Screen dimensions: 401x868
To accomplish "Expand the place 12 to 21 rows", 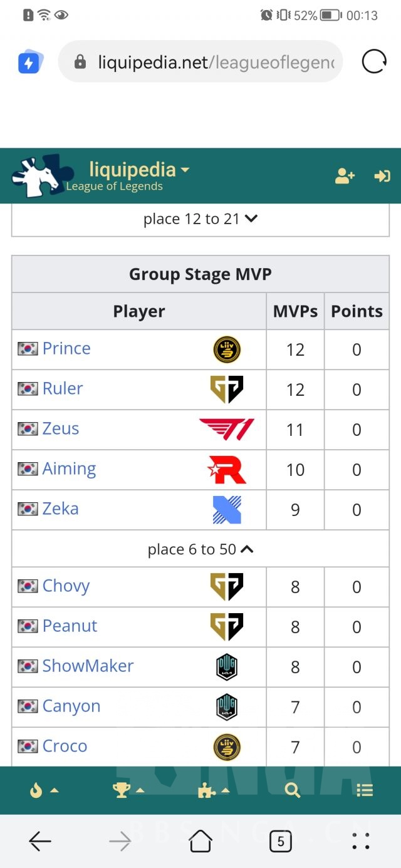I will (200, 219).
